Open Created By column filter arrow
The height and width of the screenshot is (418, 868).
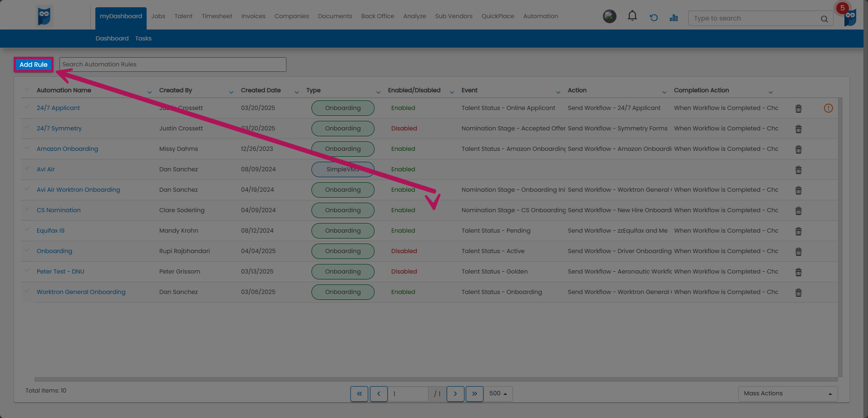point(231,92)
